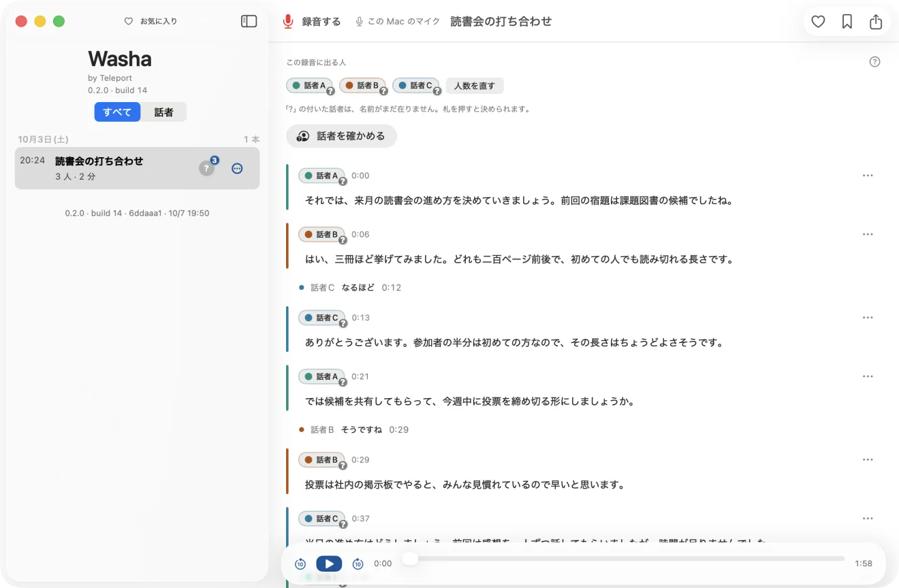Click the 話者B label at 0:06
This screenshot has height=588, width=899.
coord(322,234)
